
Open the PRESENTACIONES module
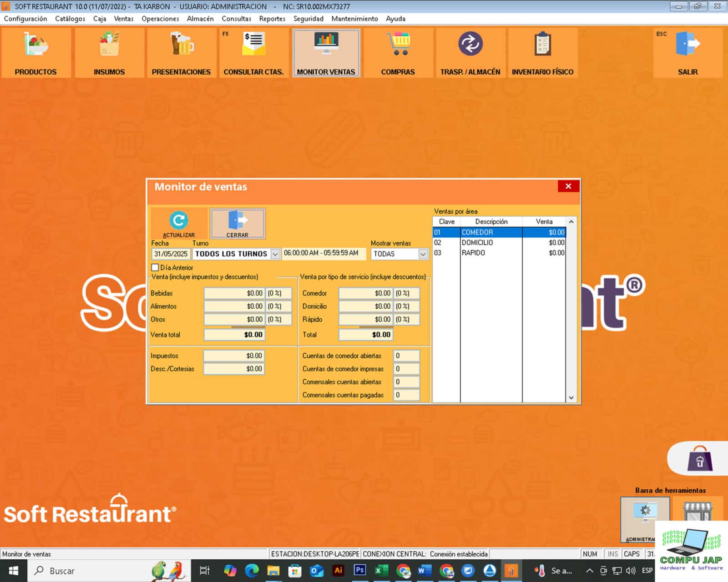(181, 53)
